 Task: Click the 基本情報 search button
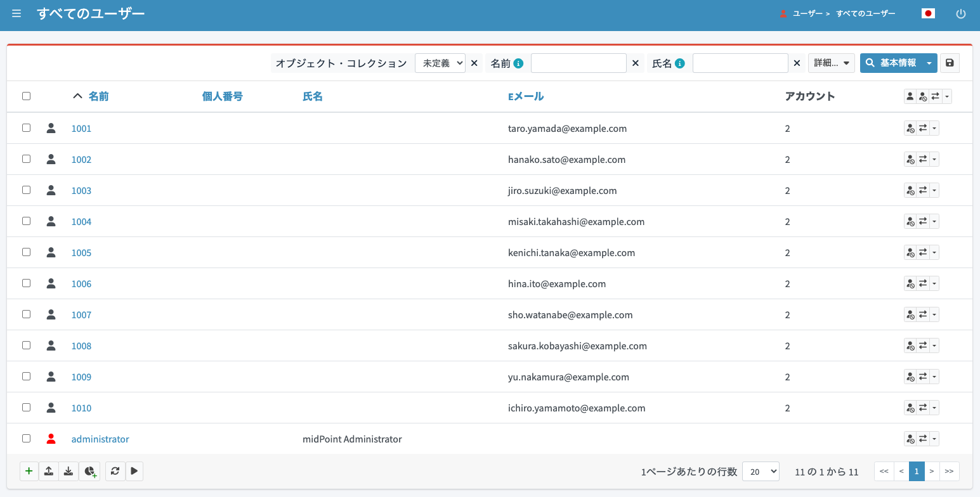tap(891, 63)
